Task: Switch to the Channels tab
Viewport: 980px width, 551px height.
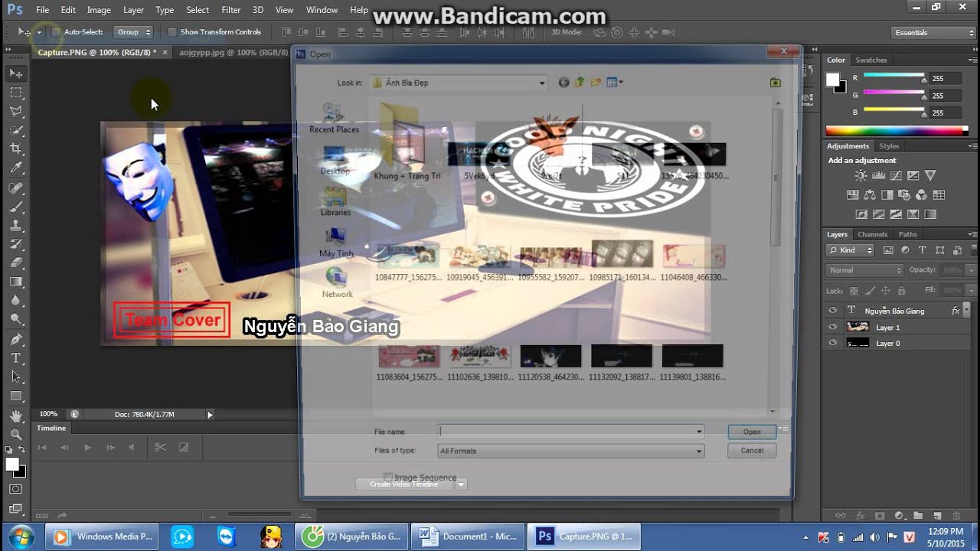Action: (872, 234)
